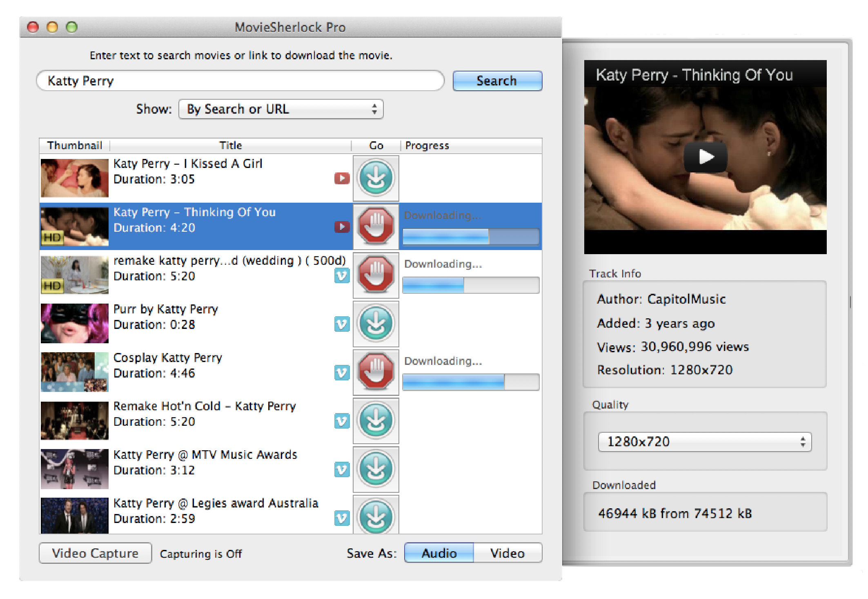The height and width of the screenshot is (599, 868).
Task: Stop the wedding remake download
Action: coord(376,275)
